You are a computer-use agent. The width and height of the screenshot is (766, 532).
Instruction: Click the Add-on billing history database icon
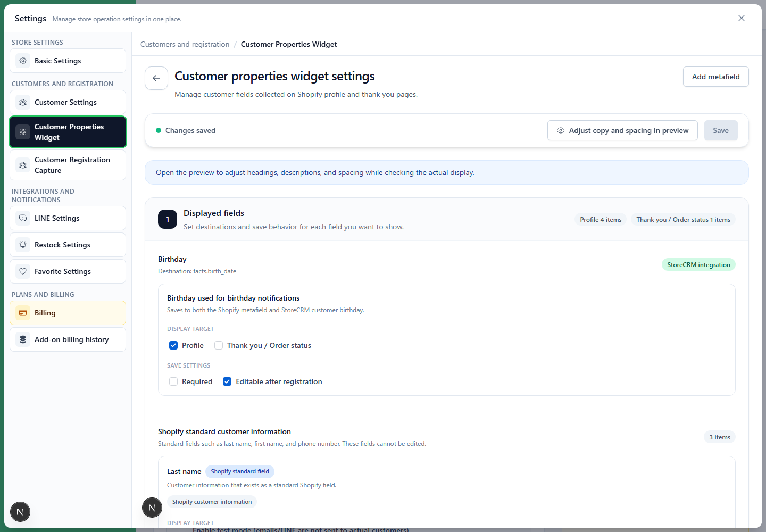(x=23, y=339)
